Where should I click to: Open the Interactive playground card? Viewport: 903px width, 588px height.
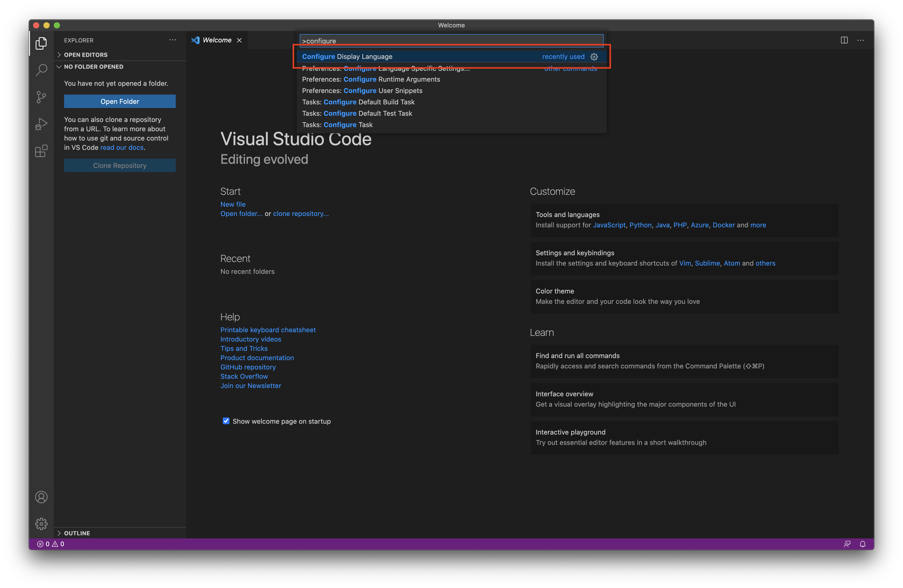coord(684,437)
